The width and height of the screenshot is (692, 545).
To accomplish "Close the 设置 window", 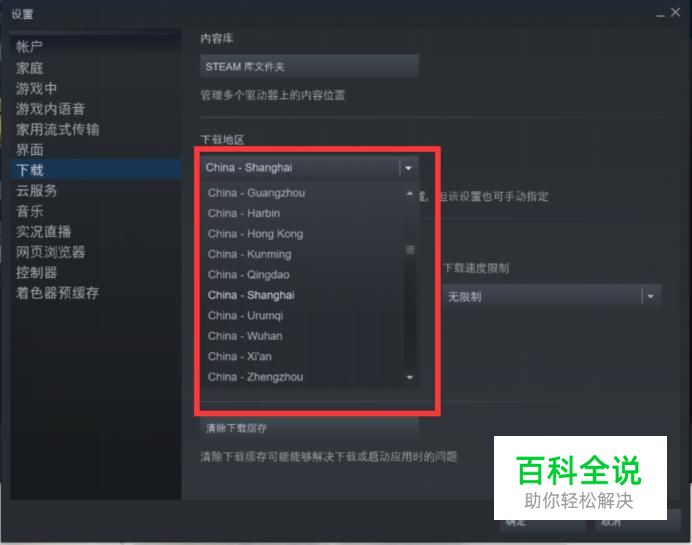I will [x=675, y=13].
